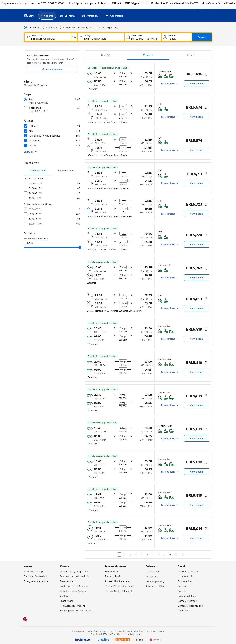
Task: Click the info icon next to Best tab
Action: pyautogui.click(x=108, y=55)
